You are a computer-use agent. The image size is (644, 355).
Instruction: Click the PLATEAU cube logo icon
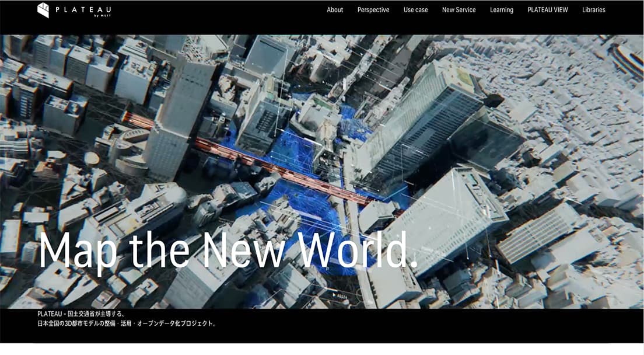pos(43,10)
